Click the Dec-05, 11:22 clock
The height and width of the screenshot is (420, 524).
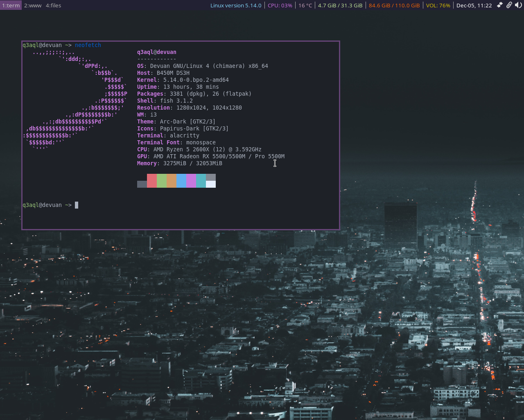[474, 5]
